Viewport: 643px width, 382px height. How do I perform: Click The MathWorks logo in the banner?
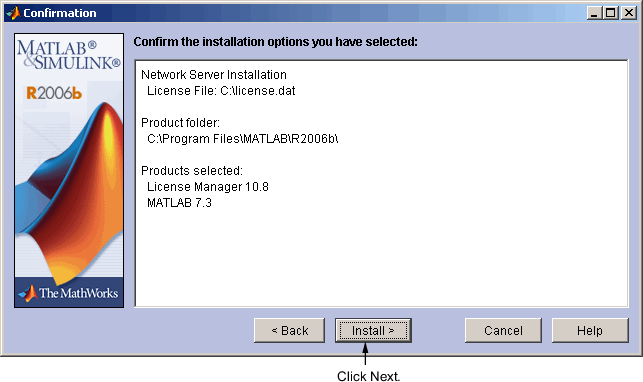tap(69, 293)
